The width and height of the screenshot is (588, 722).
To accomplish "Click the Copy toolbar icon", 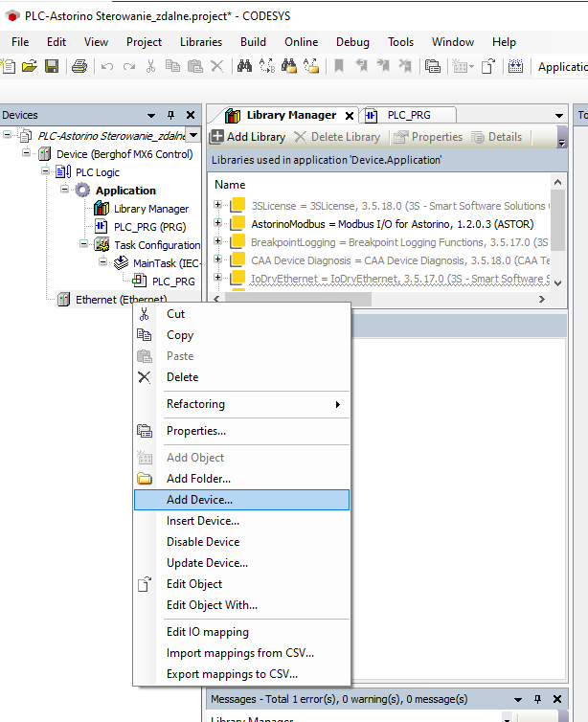I will click(172, 67).
